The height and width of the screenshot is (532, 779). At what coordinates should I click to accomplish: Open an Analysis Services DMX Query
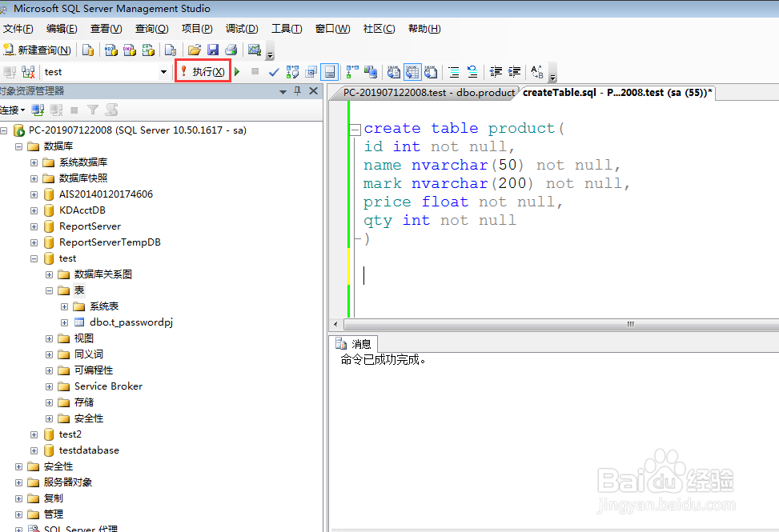130,50
